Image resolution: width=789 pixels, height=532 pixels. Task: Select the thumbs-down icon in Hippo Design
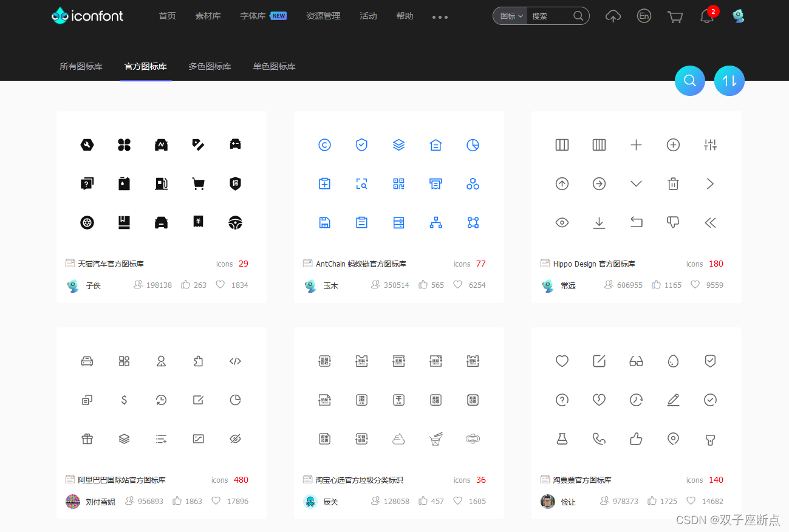point(673,222)
